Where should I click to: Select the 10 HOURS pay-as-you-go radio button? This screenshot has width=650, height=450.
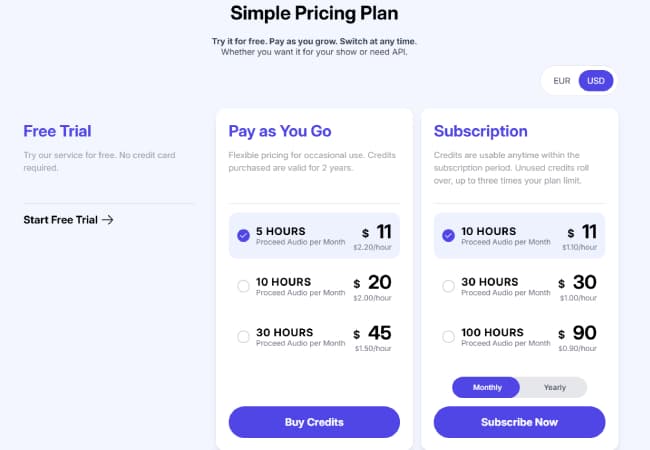click(244, 287)
